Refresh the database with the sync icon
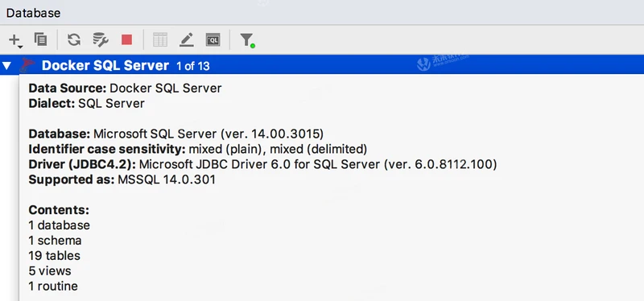Viewport: 644px width, 301px height. click(74, 39)
